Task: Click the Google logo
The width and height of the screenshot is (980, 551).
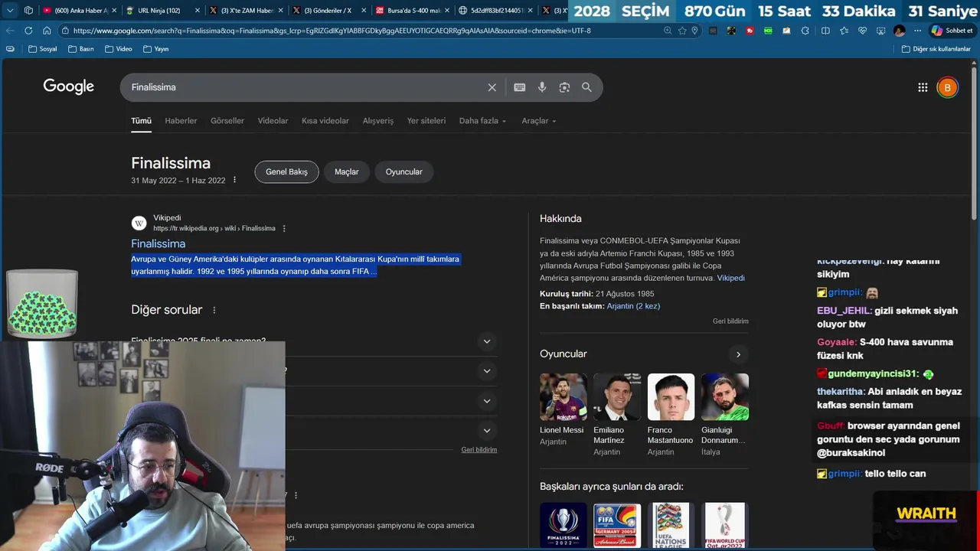Action: [x=69, y=86]
